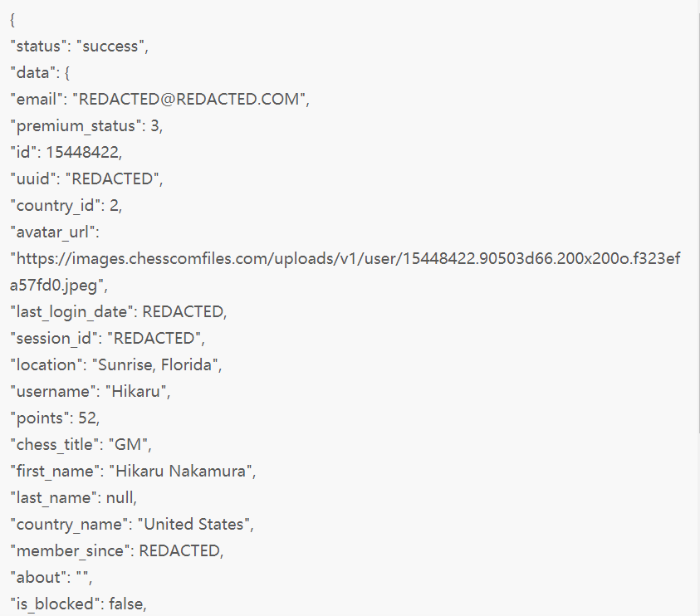This screenshot has width=700, height=616.
Task: Click the points value 52
Action: (x=89, y=418)
